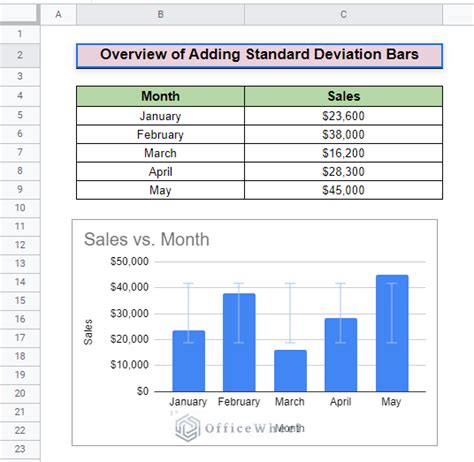Select column C header
This screenshot has width=474, height=462.
pos(343,14)
